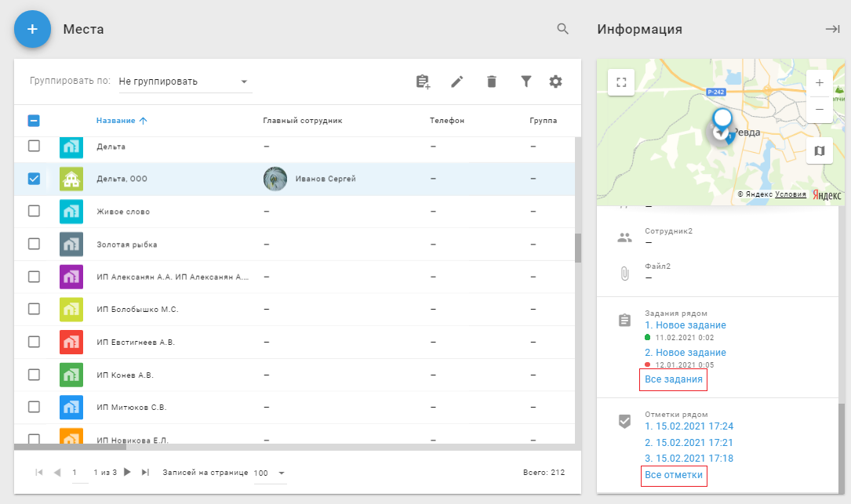851x504 pixels.
Task: Toggle the select-all header checkbox
Action: pyautogui.click(x=34, y=121)
